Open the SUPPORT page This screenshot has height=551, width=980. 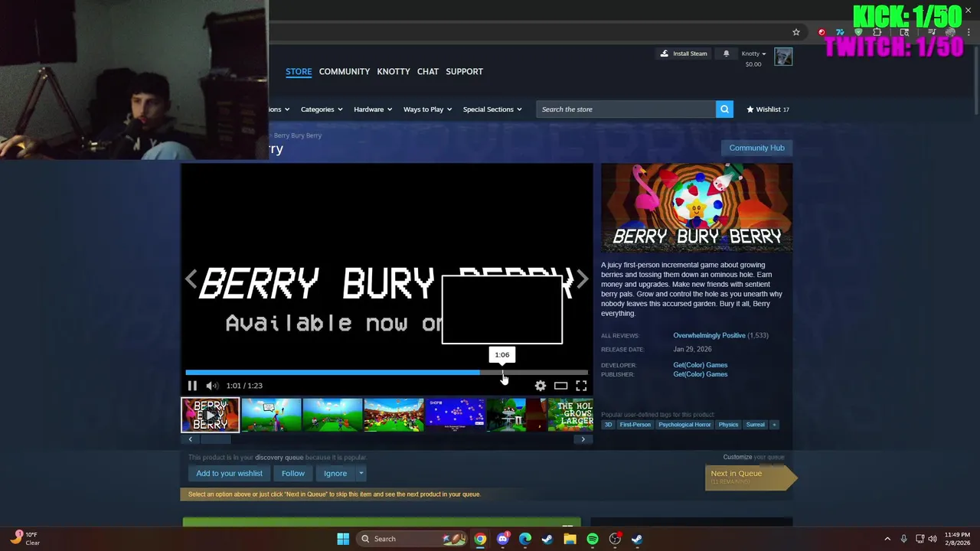coord(464,71)
